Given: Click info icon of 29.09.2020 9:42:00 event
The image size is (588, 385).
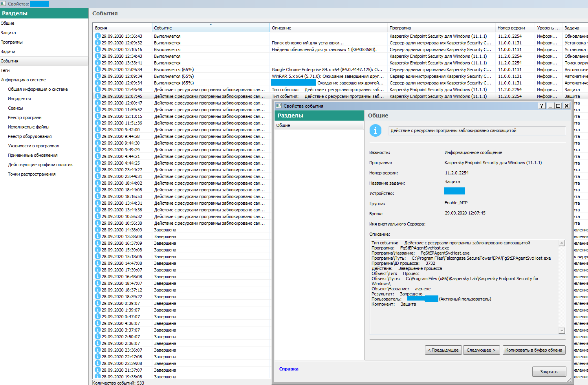Looking at the screenshot, I should tap(98, 129).
